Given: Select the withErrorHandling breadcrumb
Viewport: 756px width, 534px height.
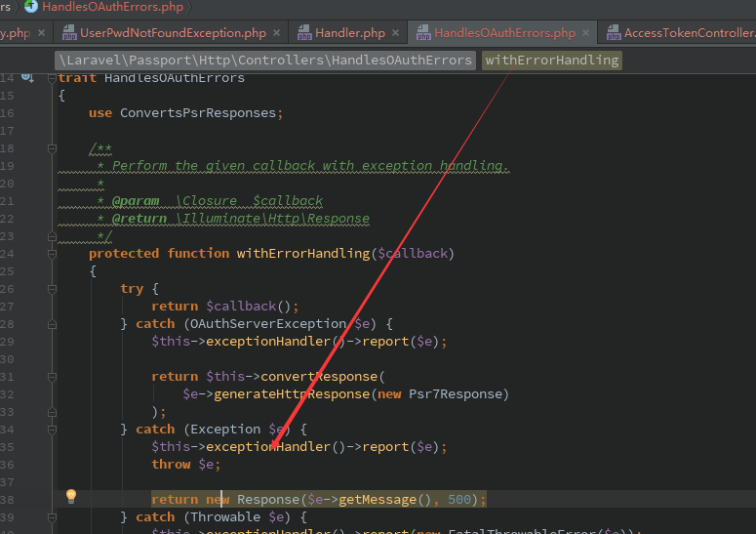Looking at the screenshot, I should tap(551, 61).
